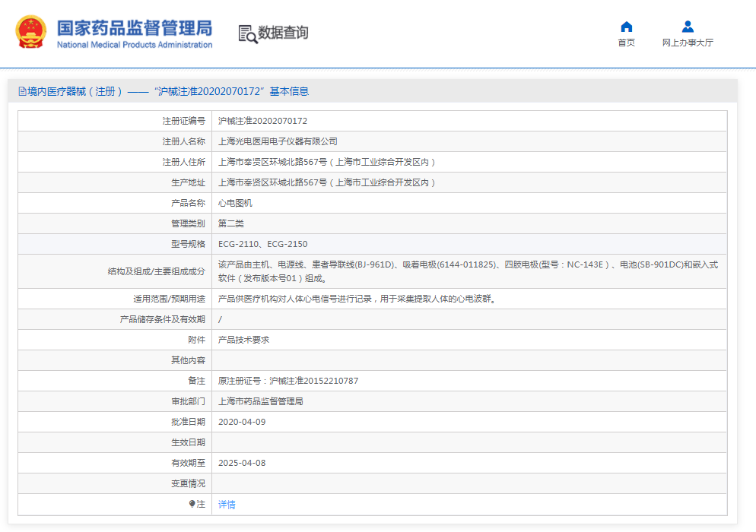Click the document icon beside 境内医疗器械 header

pyautogui.click(x=23, y=91)
